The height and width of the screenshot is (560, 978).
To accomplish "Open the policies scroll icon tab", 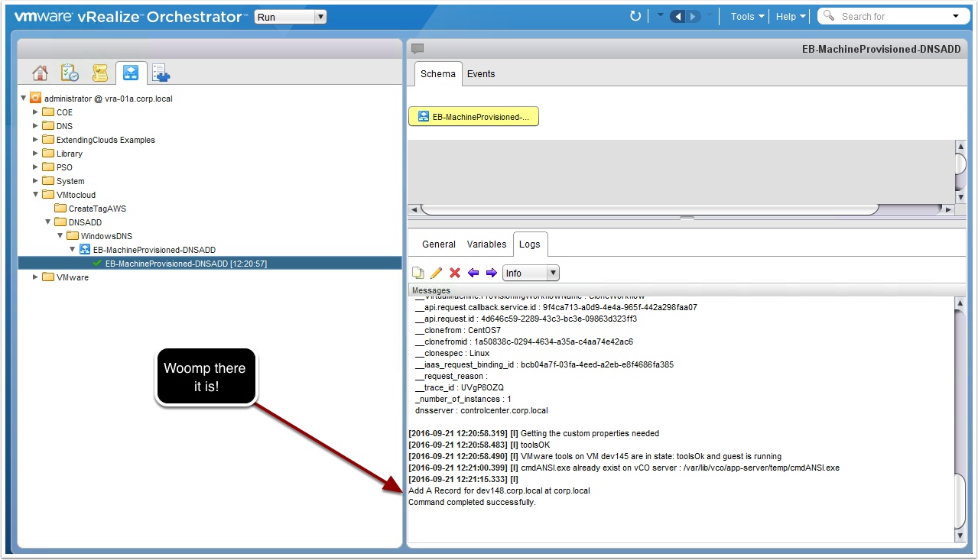I will (x=100, y=73).
